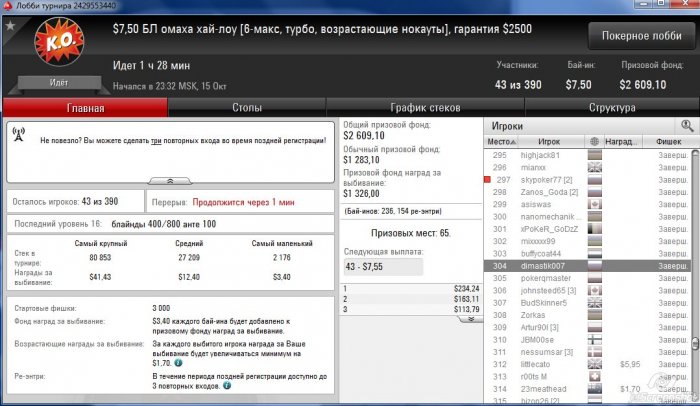Click third place payout $113,79
700x406 pixels.
coord(467,309)
